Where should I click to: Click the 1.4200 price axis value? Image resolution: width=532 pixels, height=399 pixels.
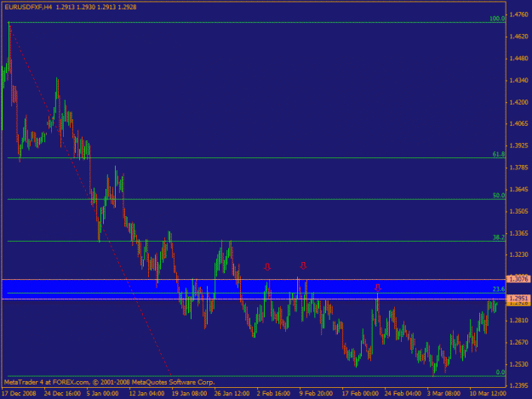[x=519, y=102]
